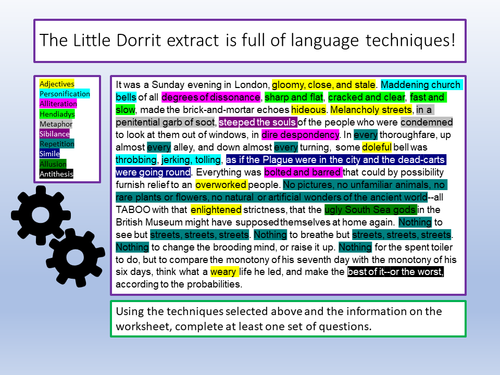
Task: Click the lower-right gear icon
Action: tap(75, 258)
